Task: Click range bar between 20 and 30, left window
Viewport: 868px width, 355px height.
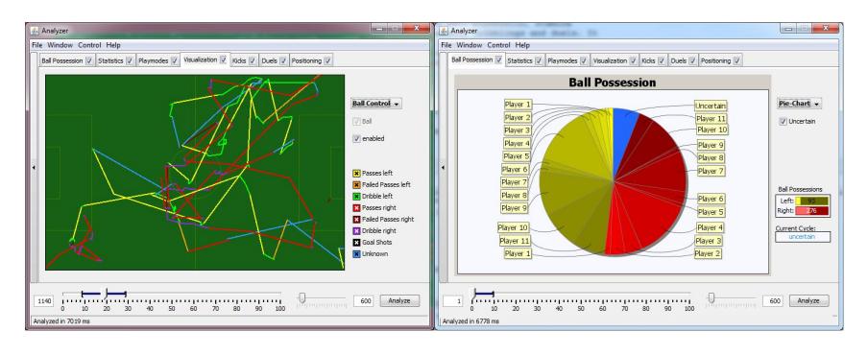Action: (x=116, y=293)
